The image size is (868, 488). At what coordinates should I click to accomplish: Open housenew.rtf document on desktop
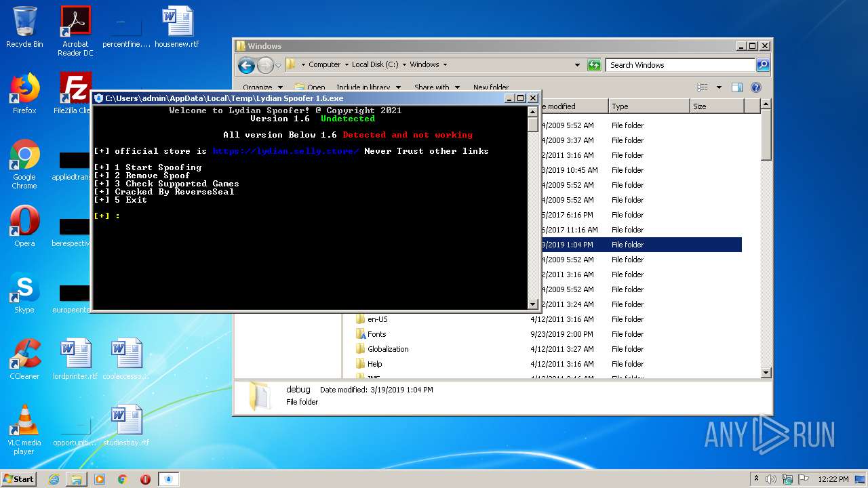coord(177,27)
